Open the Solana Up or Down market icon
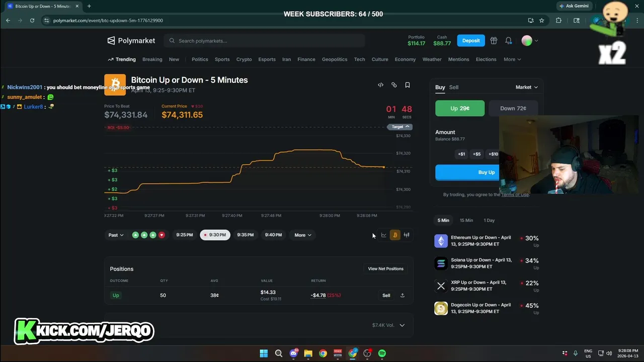644x362 pixels. tap(441, 263)
